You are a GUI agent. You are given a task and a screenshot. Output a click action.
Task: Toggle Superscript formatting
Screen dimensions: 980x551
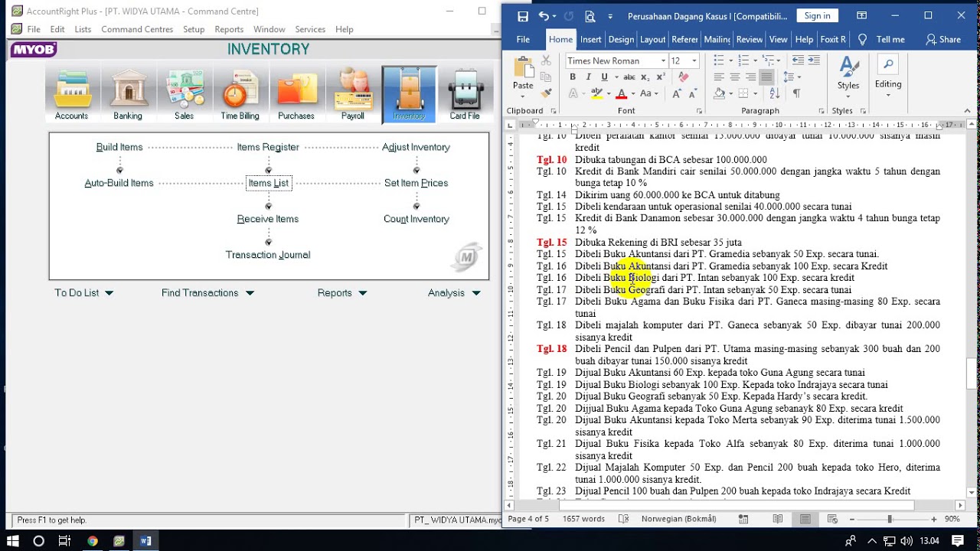tap(661, 77)
